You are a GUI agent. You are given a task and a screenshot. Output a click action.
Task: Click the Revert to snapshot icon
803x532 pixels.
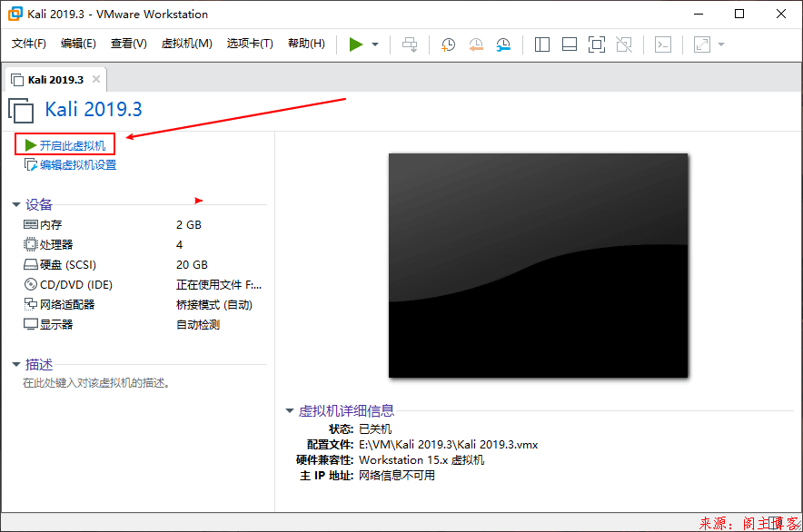(x=476, y=44)
